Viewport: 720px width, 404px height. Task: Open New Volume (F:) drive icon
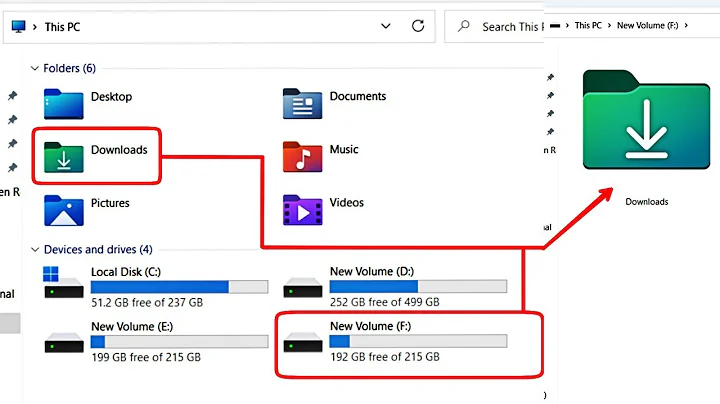pos(302,342)
